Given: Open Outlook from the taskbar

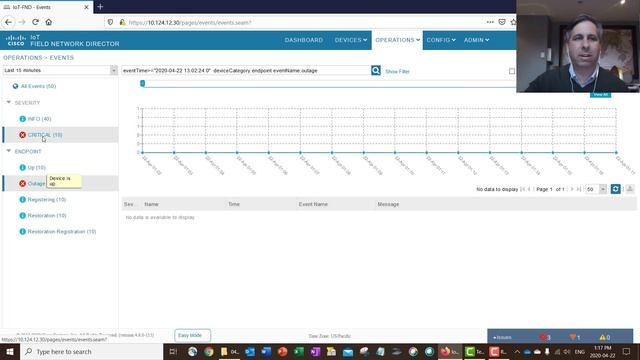Looking at the screenshot, I should [250, 351].
